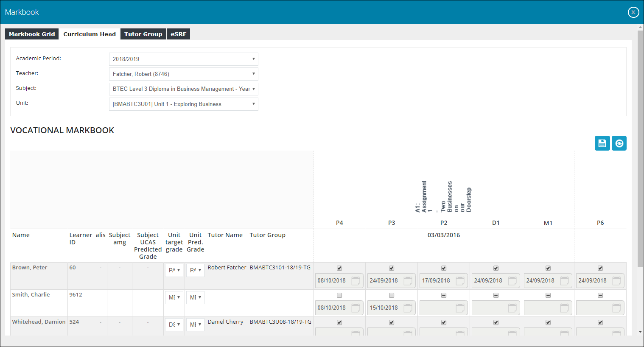Click the name Smith, Charlie
644x347 pixels.
click(31, 295)
